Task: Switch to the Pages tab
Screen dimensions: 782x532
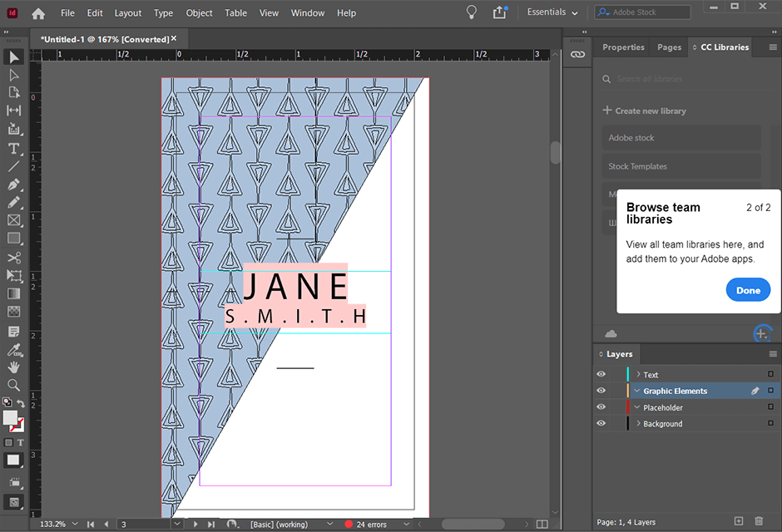Action: pyautogui.click(x=669, y=47)
